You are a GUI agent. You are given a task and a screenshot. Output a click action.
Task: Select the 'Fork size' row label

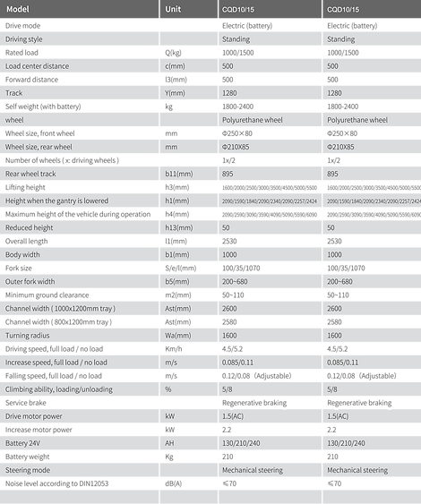pos(18,268)
